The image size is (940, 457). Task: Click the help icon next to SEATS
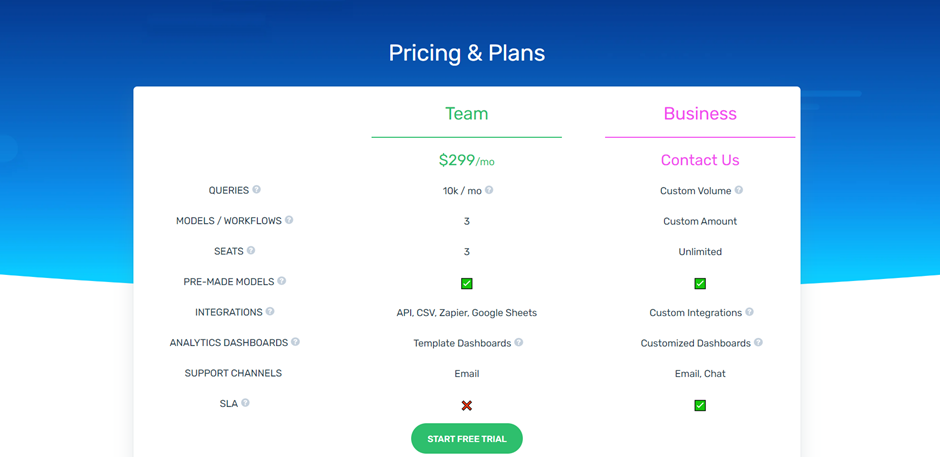251,251
